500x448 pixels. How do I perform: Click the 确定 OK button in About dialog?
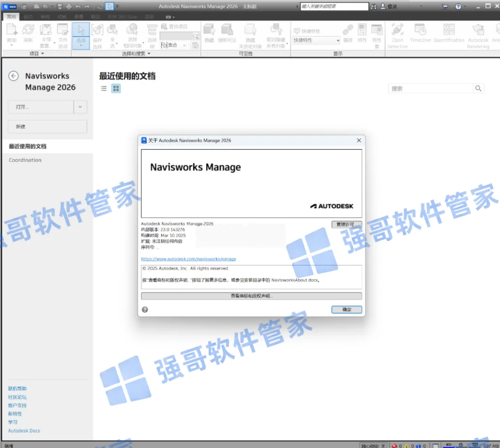[x=347, y=309]
